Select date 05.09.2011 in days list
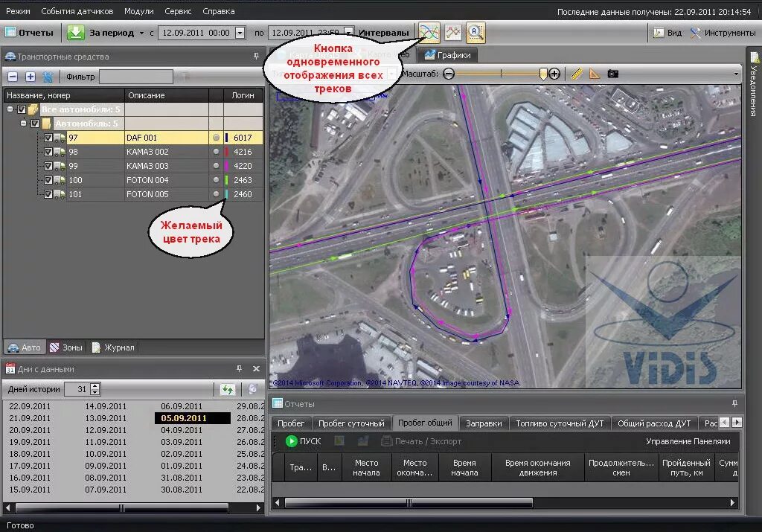 [193, 418]
